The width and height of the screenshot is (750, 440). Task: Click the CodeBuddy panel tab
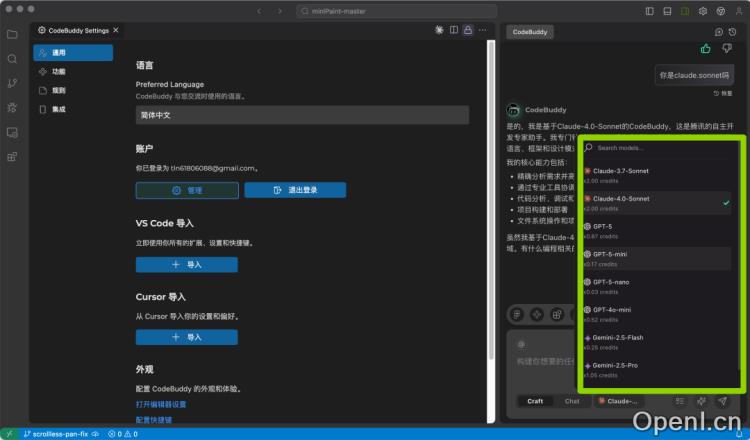click(x=530, y=32)
